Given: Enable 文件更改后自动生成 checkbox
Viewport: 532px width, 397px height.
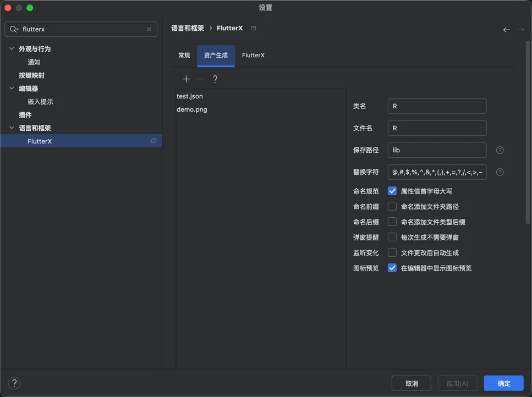Looking at the screenshot, I should [392, 253].
